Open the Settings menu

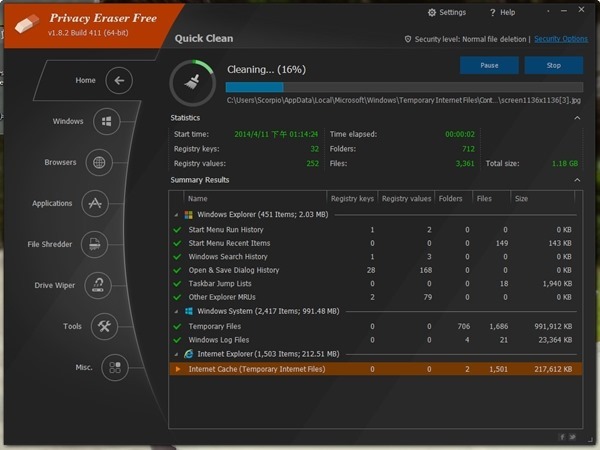point(446,12)
